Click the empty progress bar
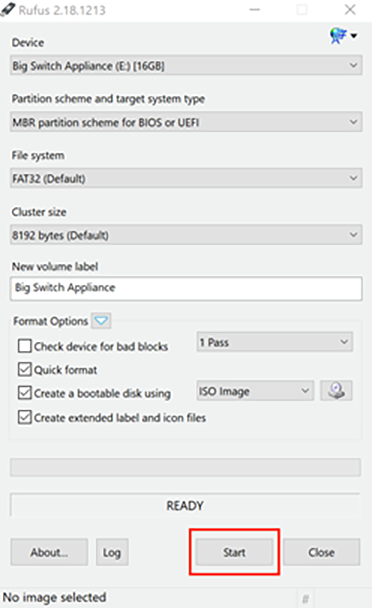Image resolution: width=372 pixels, height=608 pixels. pyautogui.click(x=185, y=467)
